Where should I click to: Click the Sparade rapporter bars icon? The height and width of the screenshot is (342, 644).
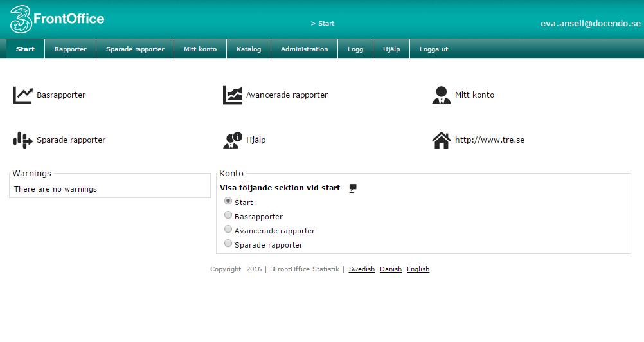click(22, 140)
